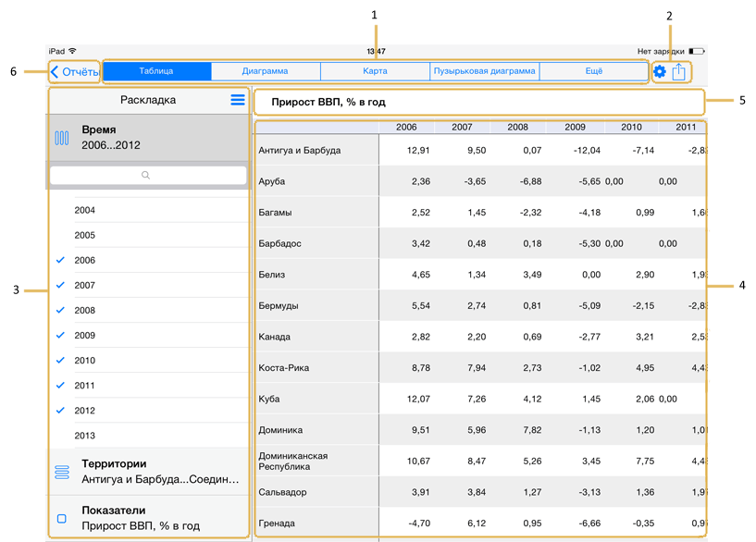This screenshot has height=542, width=756.
Task: Tap the search magnifier icon
Action: [x=146, y=175]
